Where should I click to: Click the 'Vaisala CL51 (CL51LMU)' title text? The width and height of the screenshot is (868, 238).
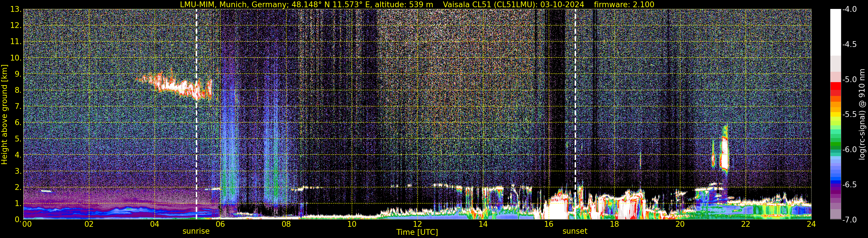[x=489, y=4]
